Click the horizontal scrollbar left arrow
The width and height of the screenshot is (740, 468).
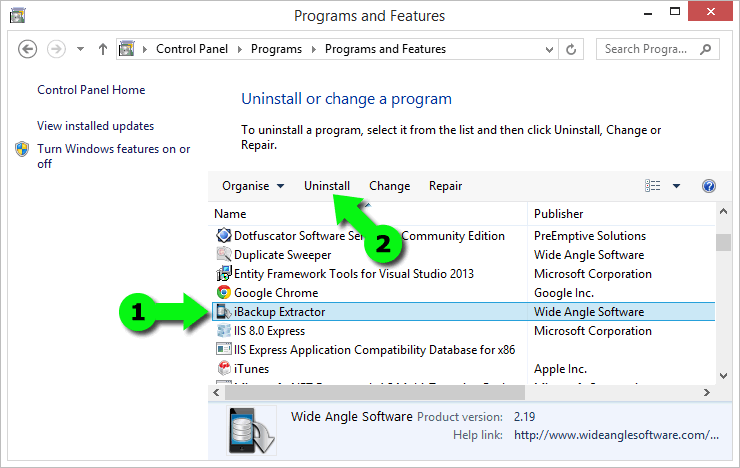[x=216, y=393]
